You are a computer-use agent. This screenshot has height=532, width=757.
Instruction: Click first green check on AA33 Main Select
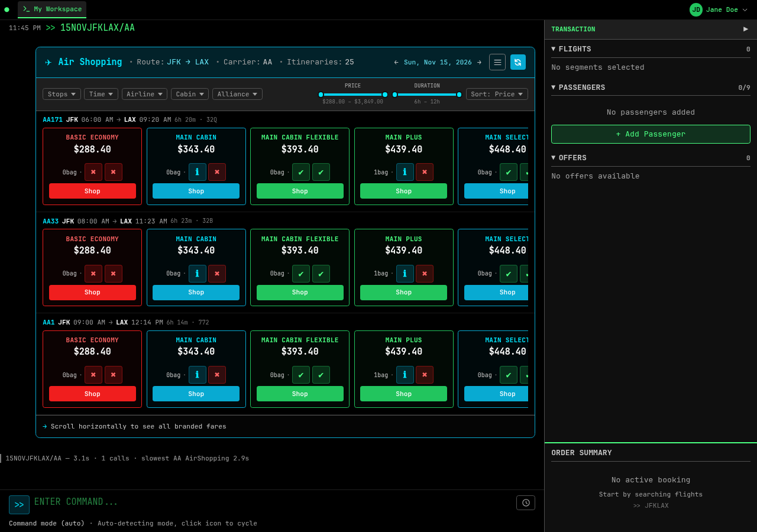click(509, 274)
